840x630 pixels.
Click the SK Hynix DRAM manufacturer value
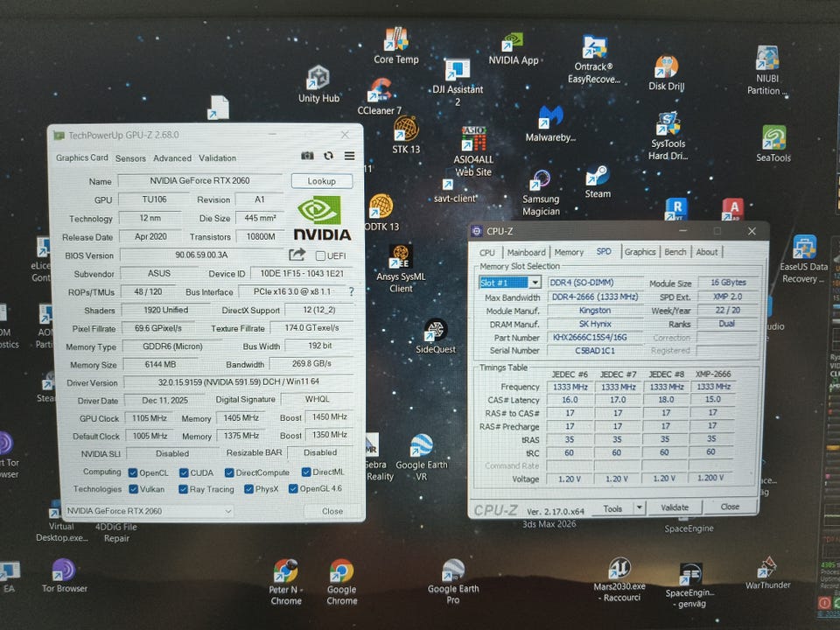pyautogui.click(x=595, y=324)
